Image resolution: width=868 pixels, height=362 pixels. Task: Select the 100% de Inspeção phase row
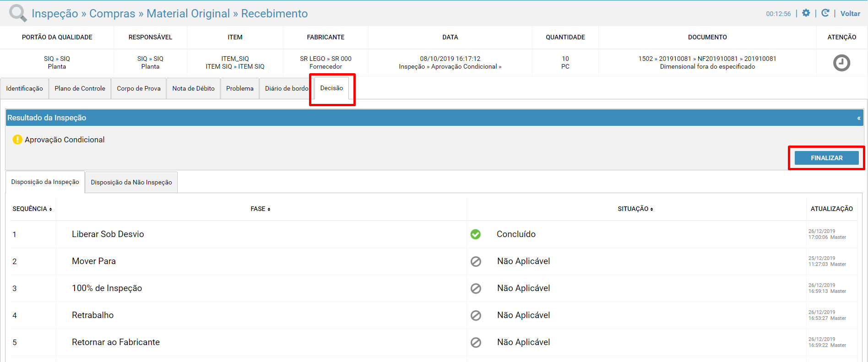tap(434, 288)
